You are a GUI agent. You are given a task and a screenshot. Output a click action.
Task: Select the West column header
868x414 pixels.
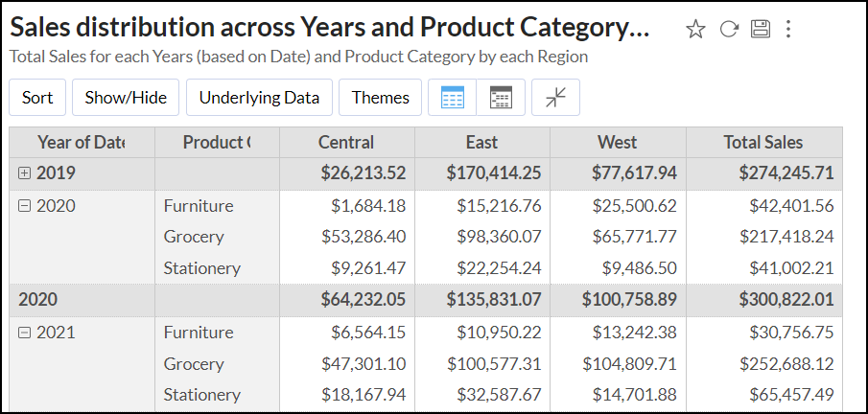point(617,143)
